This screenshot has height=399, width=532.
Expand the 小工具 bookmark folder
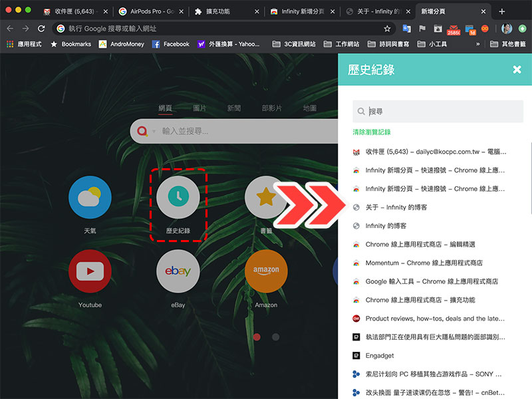click(432, 44)
